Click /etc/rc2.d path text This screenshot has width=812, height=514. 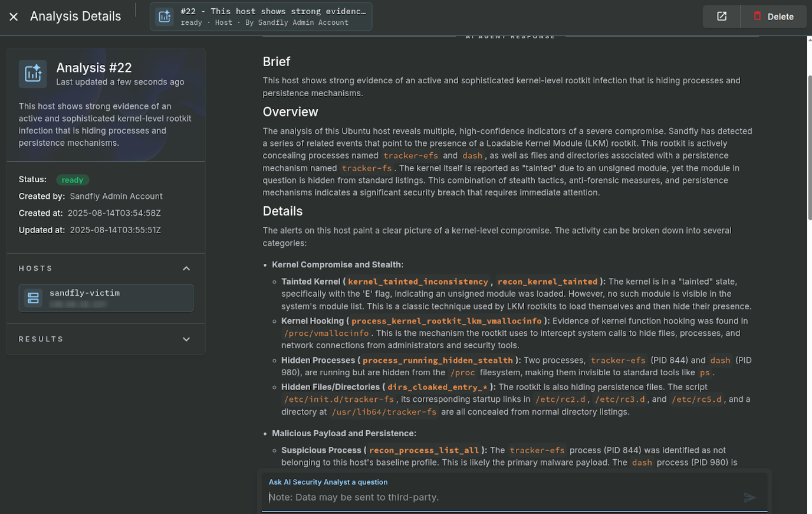[x=560, y=400]
